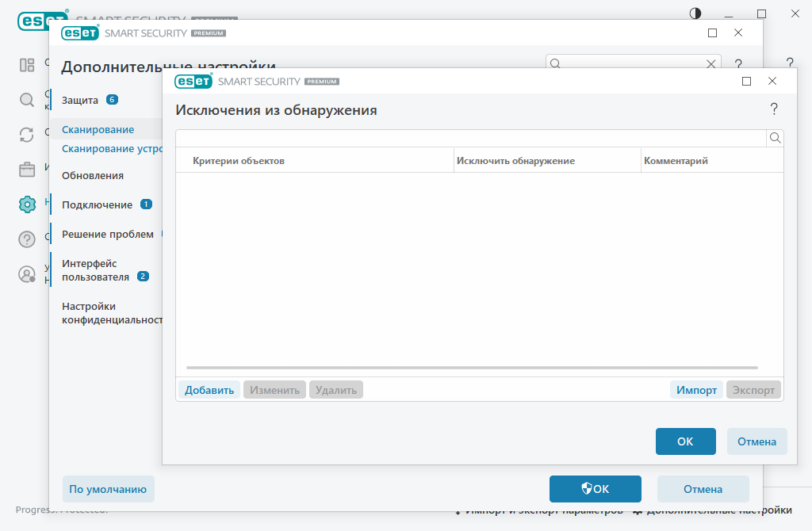Image resolution: width=812 pixels, height=531 pixels.
Task: Select Настройки конфиденциальности section in sidebar
Action: pos(112,313)
